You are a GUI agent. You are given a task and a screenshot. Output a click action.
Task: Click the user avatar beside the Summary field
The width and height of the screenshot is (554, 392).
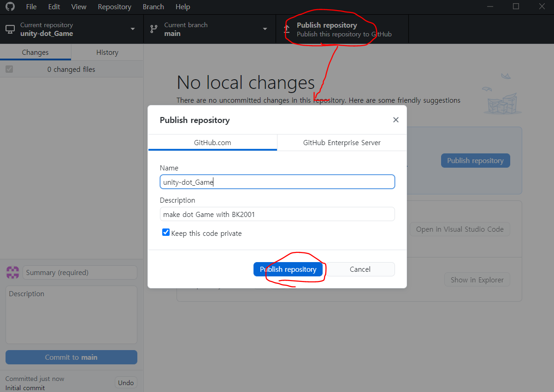point(12,272)
